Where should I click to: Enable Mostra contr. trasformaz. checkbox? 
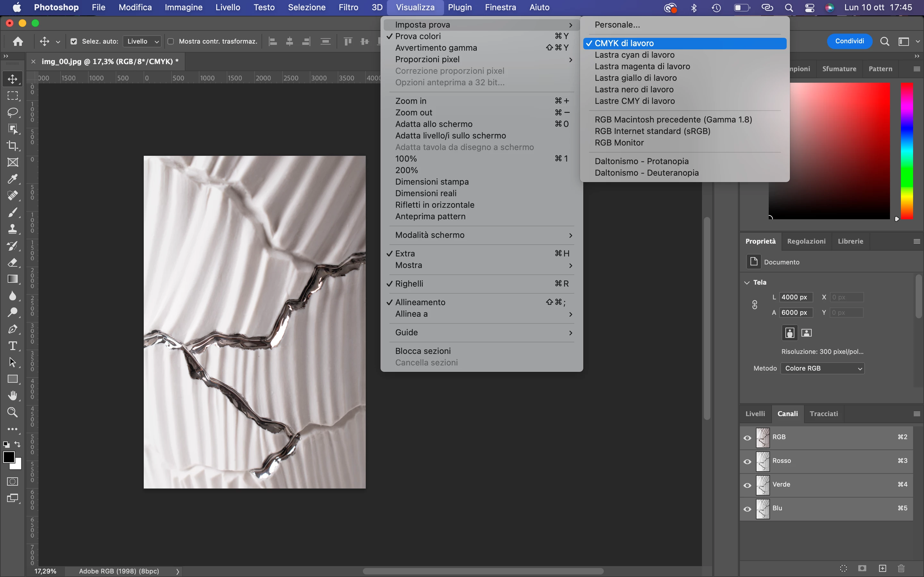171,41
